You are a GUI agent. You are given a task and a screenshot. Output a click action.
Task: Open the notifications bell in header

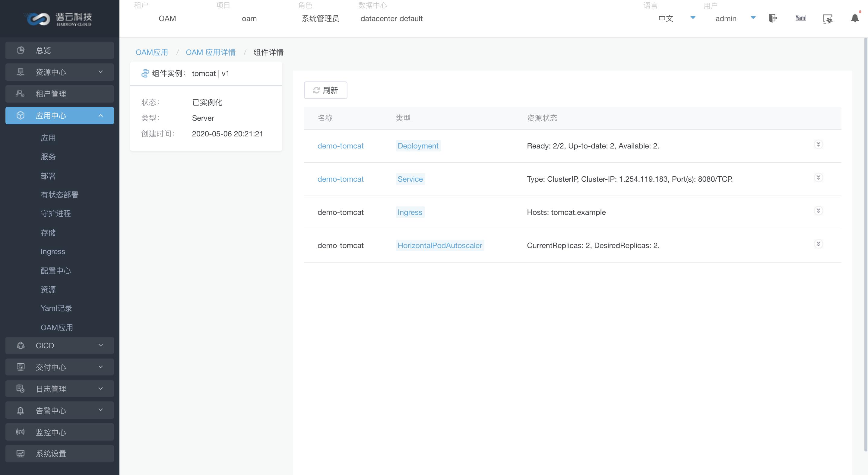(855, 18)
